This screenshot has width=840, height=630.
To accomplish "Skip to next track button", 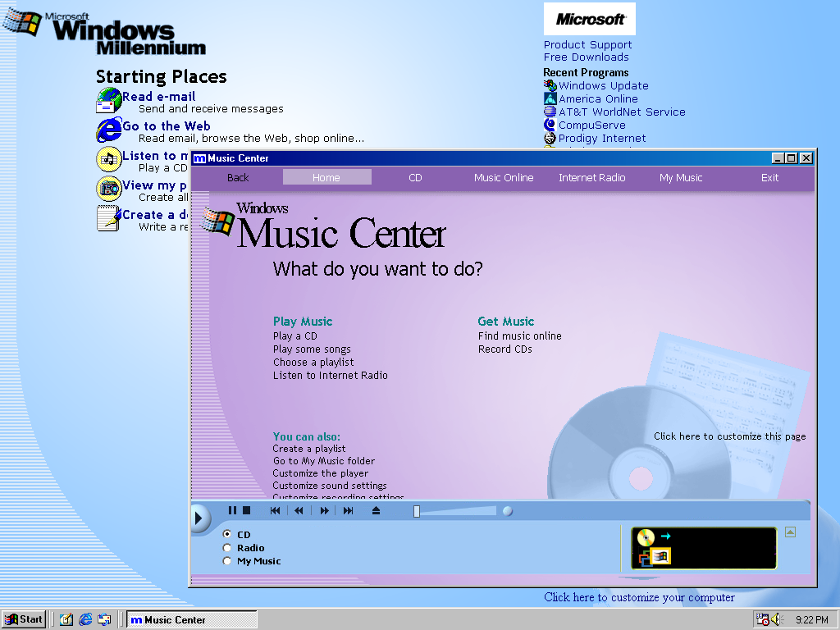I will pos(348,510).
